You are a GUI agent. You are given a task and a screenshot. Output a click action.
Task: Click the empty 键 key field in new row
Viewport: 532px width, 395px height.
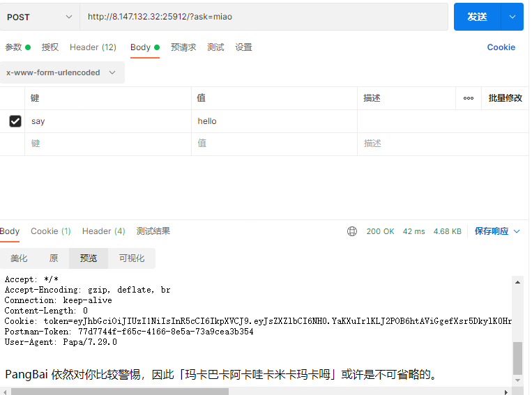click(108, 144)
